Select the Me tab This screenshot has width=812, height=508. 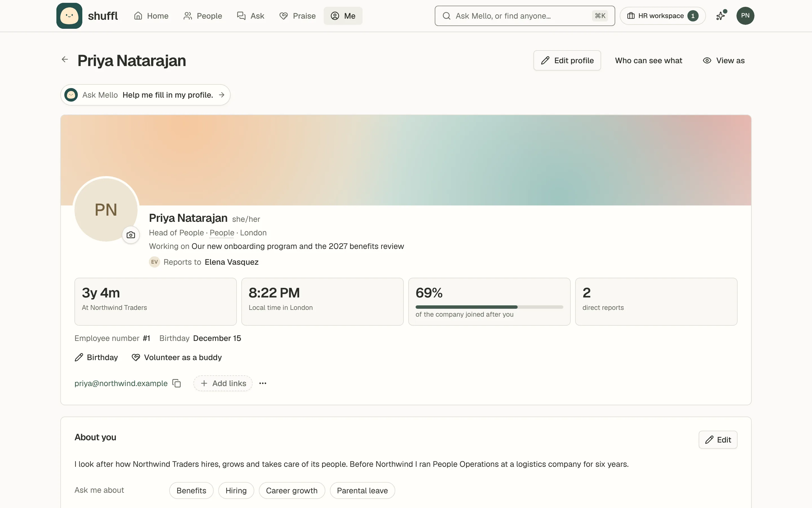point(343,16)
